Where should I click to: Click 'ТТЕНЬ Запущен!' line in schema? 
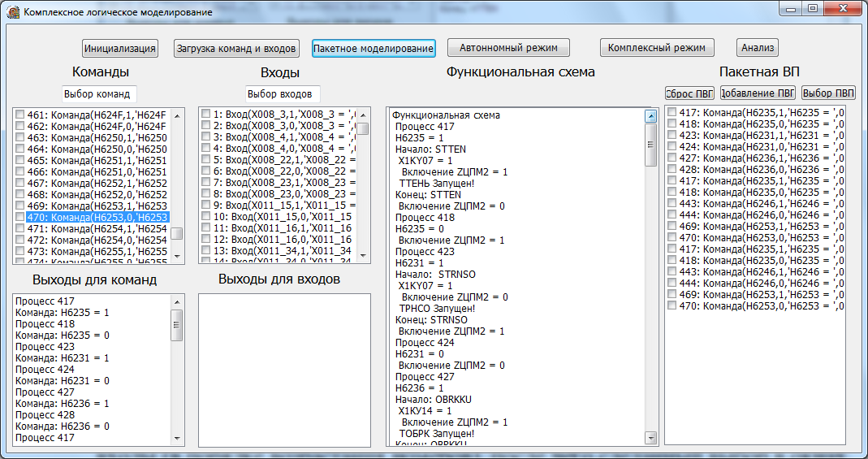pos(436,184)
